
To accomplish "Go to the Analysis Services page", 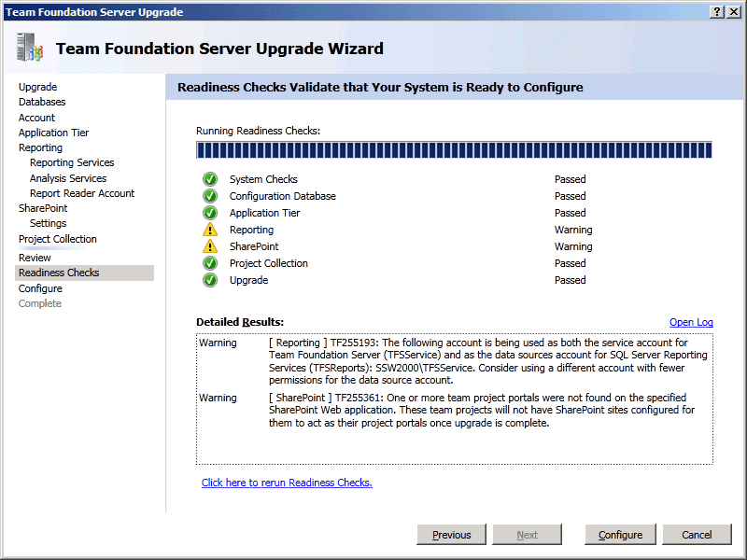I will tap(68, 178).
